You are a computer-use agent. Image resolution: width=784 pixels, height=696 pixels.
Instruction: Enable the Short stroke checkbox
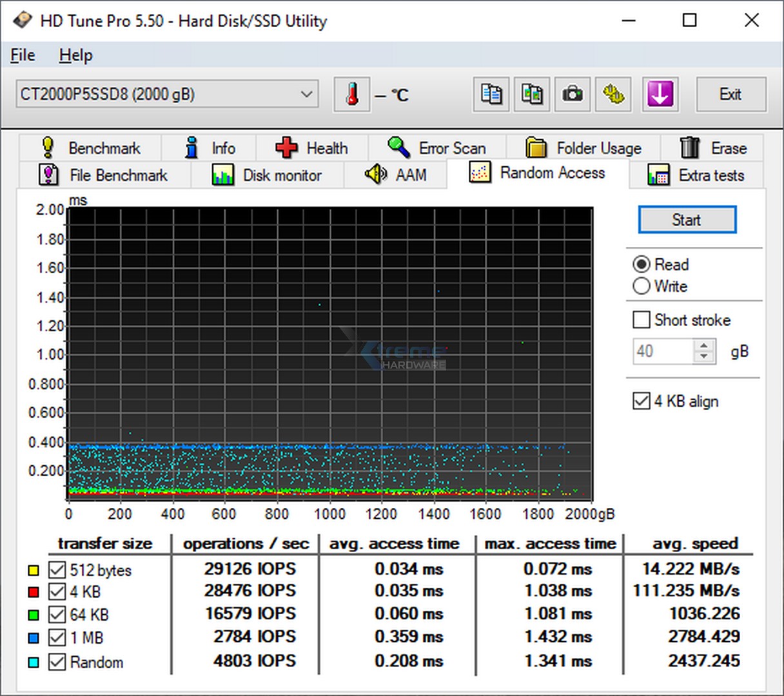(x=642, y=320)
